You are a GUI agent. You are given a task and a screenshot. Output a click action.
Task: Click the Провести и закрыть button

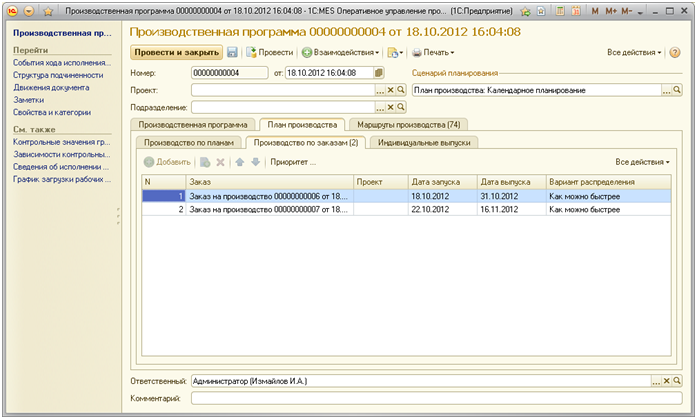point(176,52)
